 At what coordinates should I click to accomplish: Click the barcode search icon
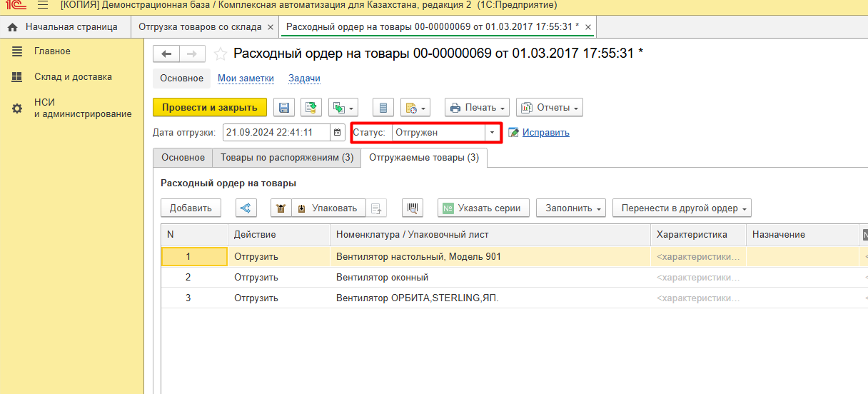(413, 208)
